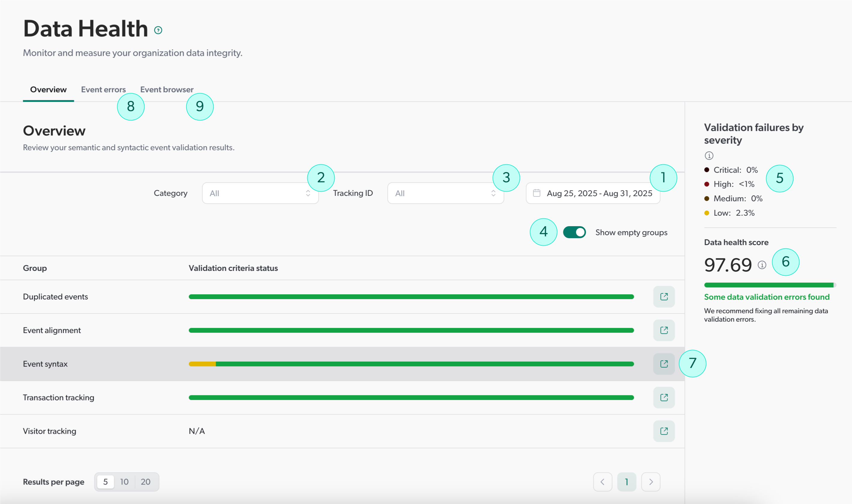Open the Aug 25 - Aug 31 date range picker
Image resolution: width=852 pixels, height=504 pixels.
point(592,193)
